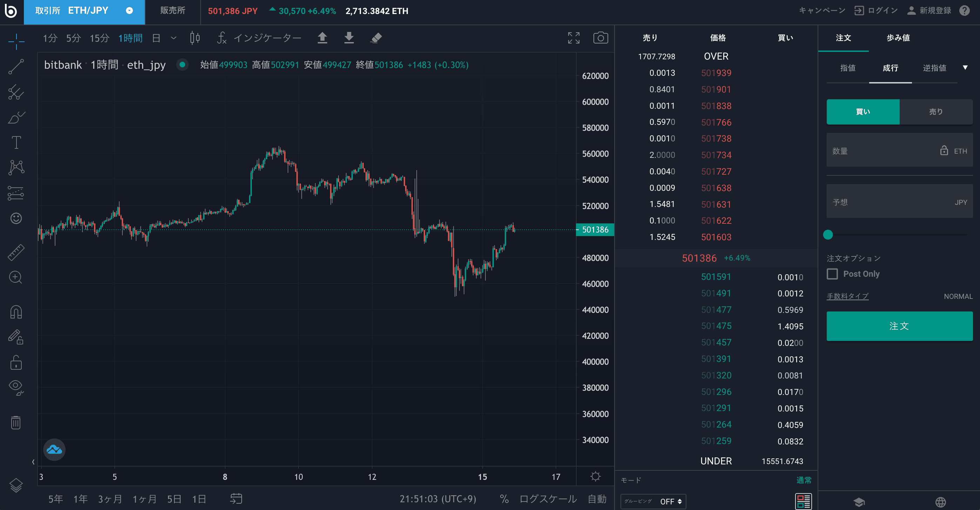This screenshot has width=980, height=510.
Task: Open chart settings gear icon
Action: pyautogui.click(x=595, y=476)
